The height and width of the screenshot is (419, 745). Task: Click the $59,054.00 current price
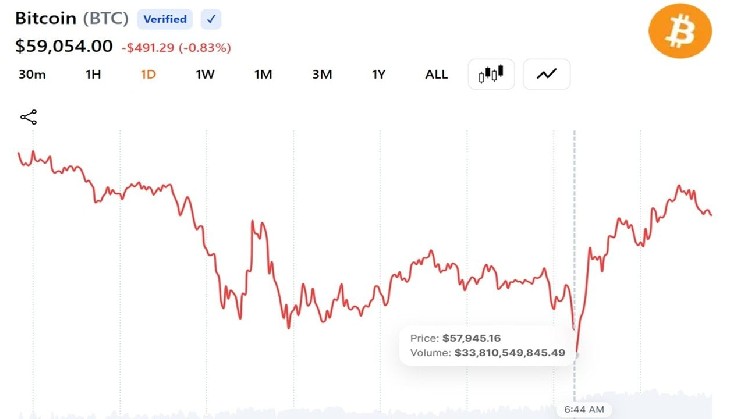tap(64, 46)
